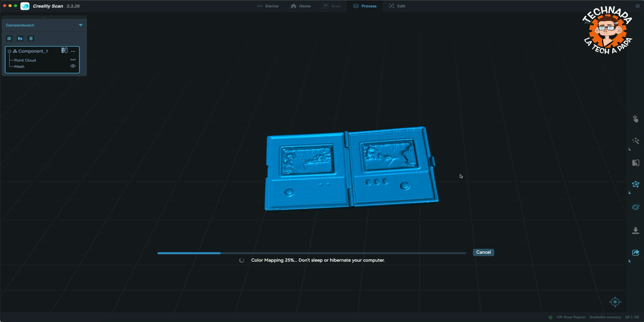Click the compare view icon on Component_1
This screenshot has width=644, height=322.
click(64, 50)
